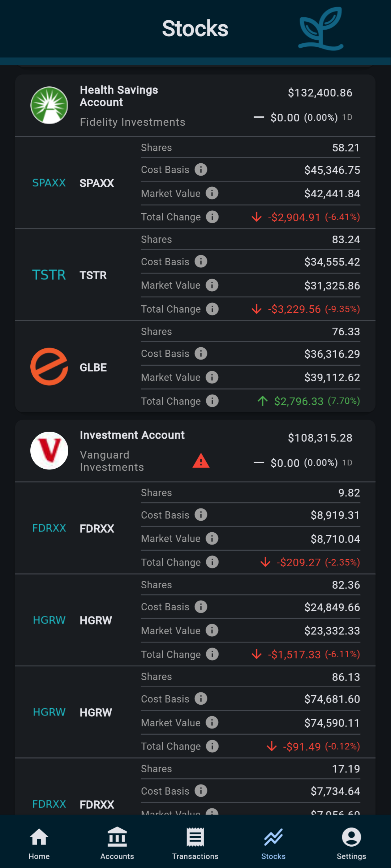This screenshot has width=391, height=868.
Task: Tap the $132,400.86 account balance
Action: (320, 93)
